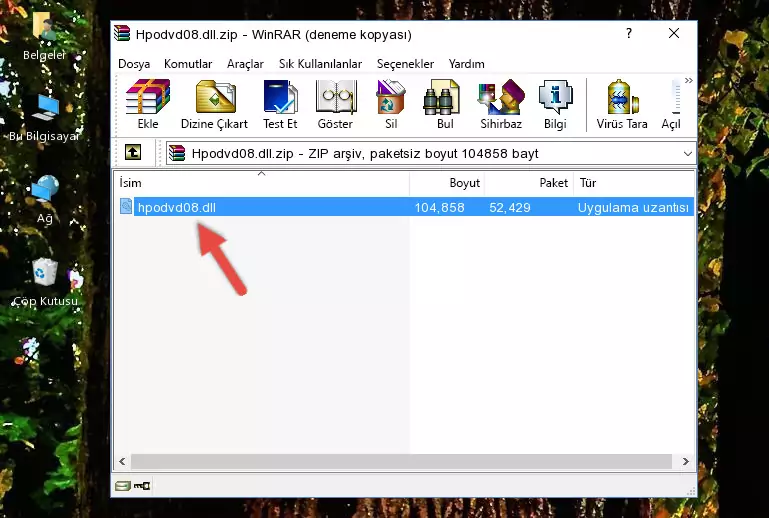Select the Bu Bilgisayar desktop icon
The height and width of the screenshot is (518, 769).
click(45, 118)
